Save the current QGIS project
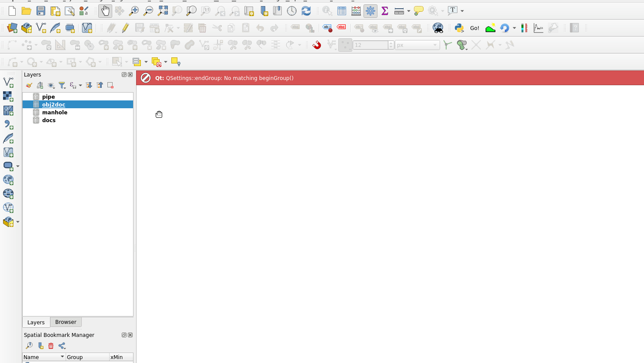The width and height of the screenshot is (644, 363). (40, 11)
